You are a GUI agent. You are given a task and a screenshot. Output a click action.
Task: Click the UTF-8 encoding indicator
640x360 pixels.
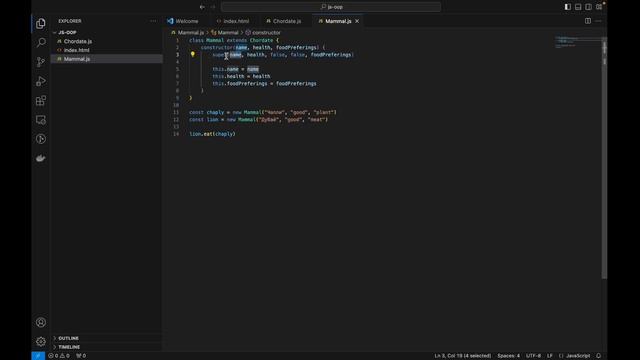pyautogui.click(x=533, y=356)
